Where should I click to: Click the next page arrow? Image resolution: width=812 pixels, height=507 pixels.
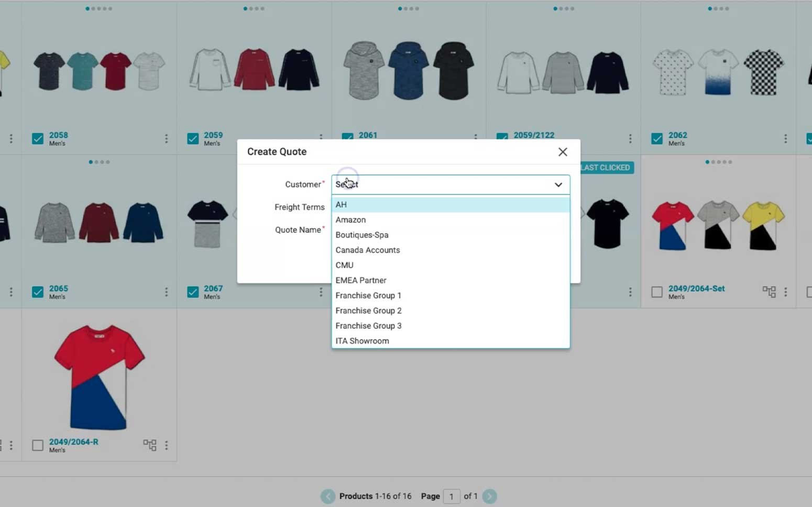coord(489,496)
